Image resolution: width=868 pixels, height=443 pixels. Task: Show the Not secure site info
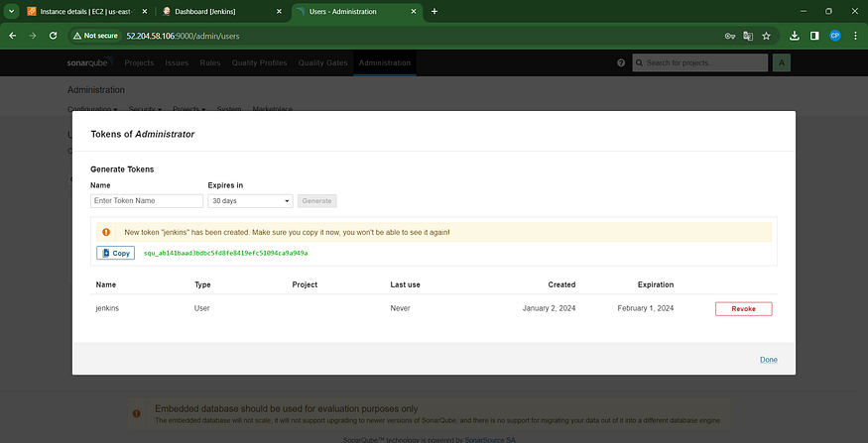pos(96,36)
